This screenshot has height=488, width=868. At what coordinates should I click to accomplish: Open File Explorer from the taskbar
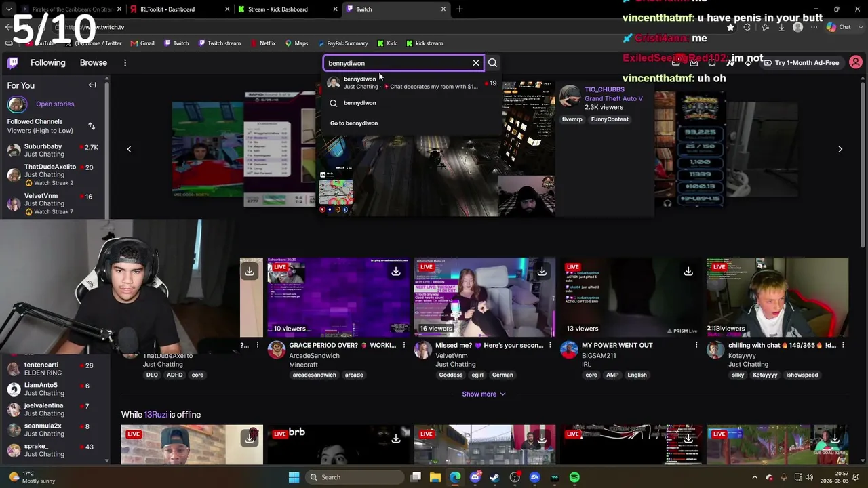(435, 477)
